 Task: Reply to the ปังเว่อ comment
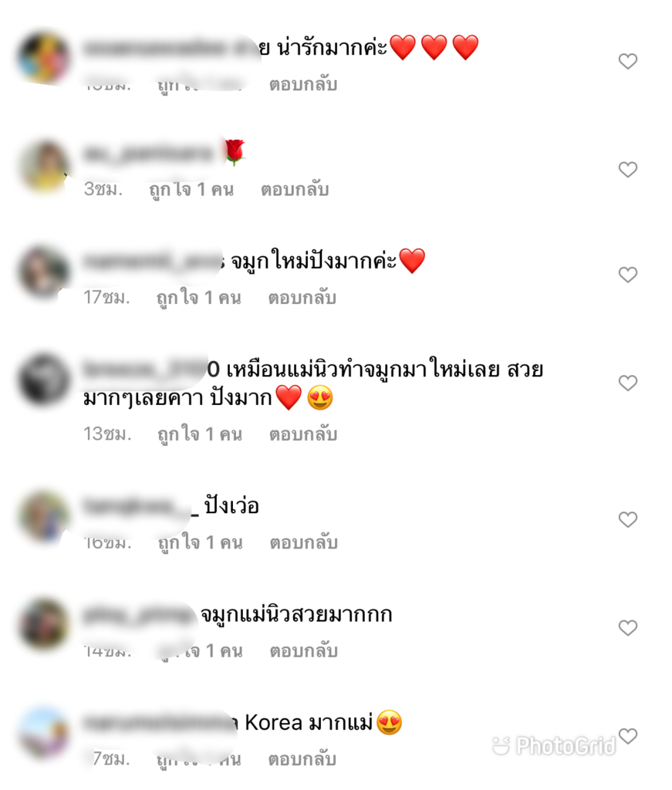coord(303,542)
